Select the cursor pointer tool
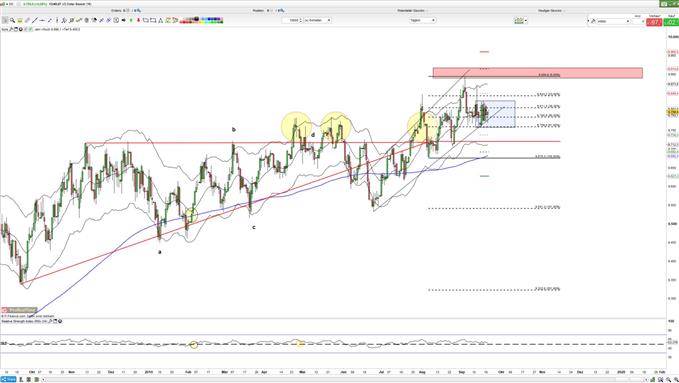679x383 pixels. 4,20
